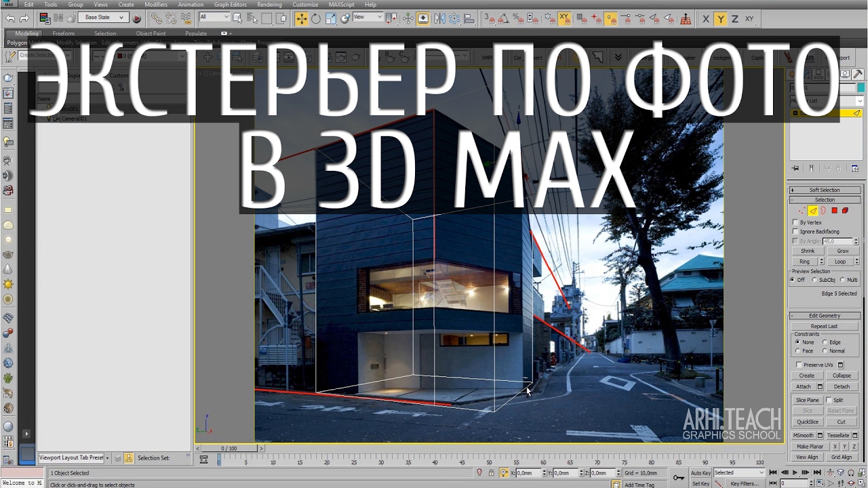Restrict transforms to the Z axis
868x488 pixels.
[734, 19]
